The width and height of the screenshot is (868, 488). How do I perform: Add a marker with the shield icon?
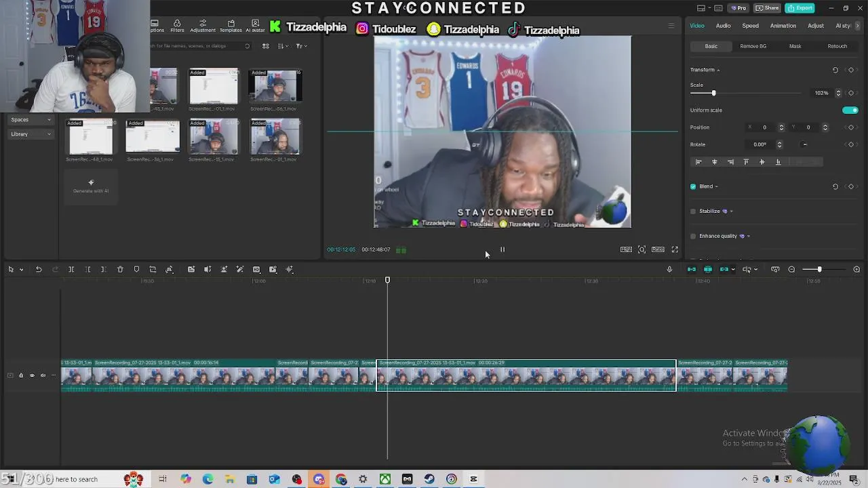(x=136, y=270)
